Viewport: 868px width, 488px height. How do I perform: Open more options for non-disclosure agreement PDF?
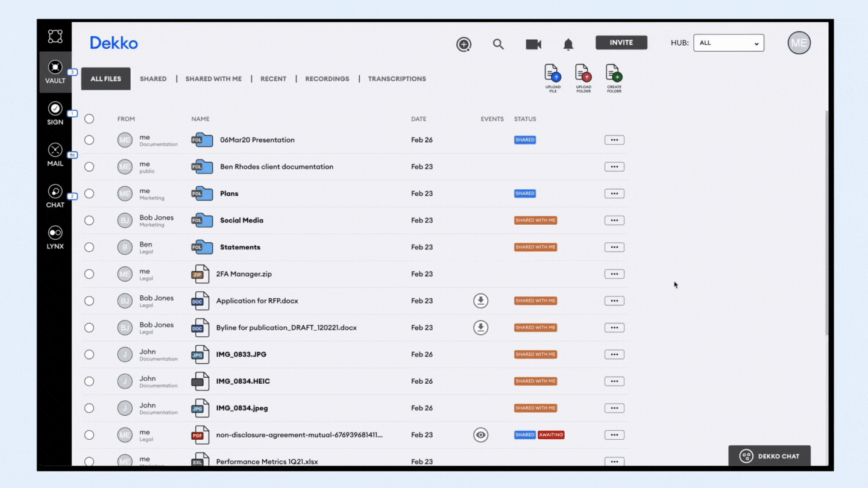click(x=614, y=435)
